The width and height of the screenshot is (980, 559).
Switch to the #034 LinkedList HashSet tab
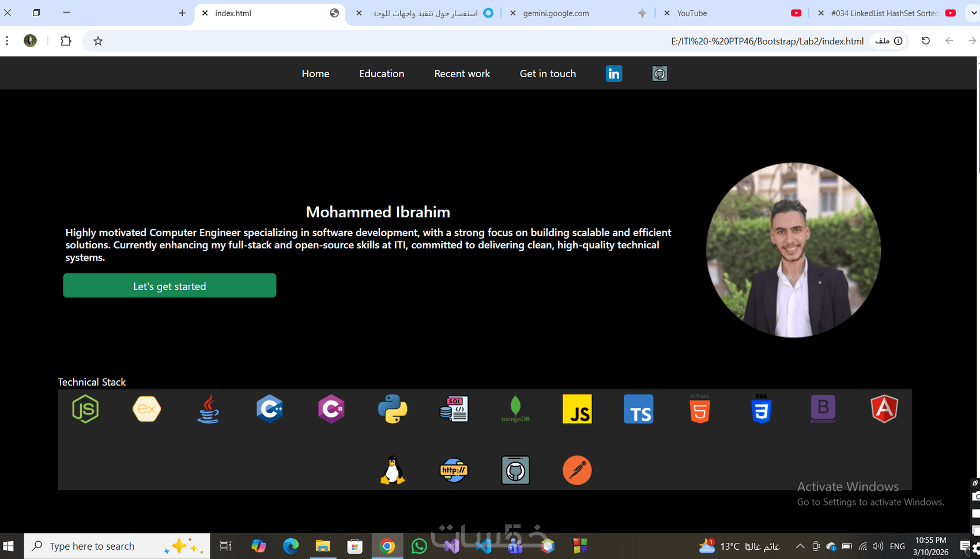click(x=885, y=13)
